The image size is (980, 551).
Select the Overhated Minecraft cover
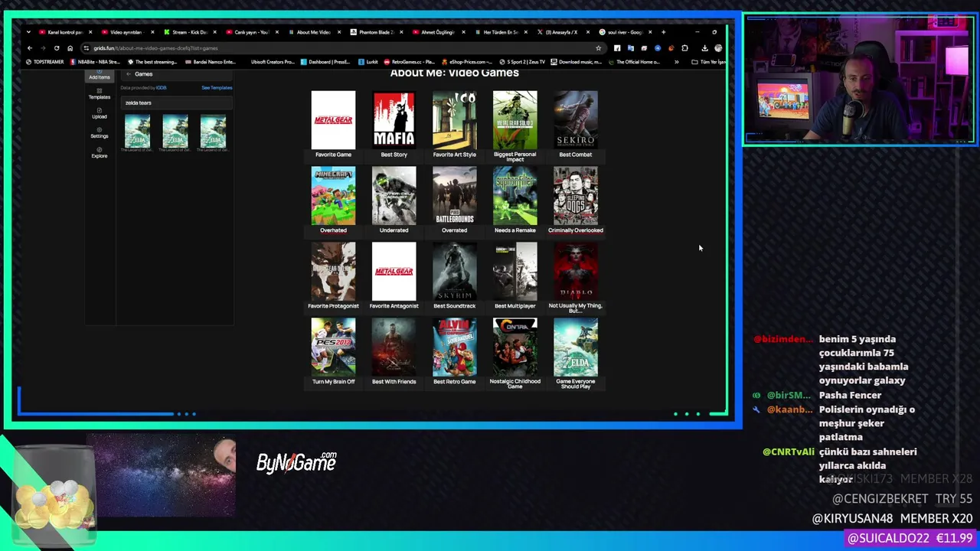pyautogui.click(x=333, y=196)
